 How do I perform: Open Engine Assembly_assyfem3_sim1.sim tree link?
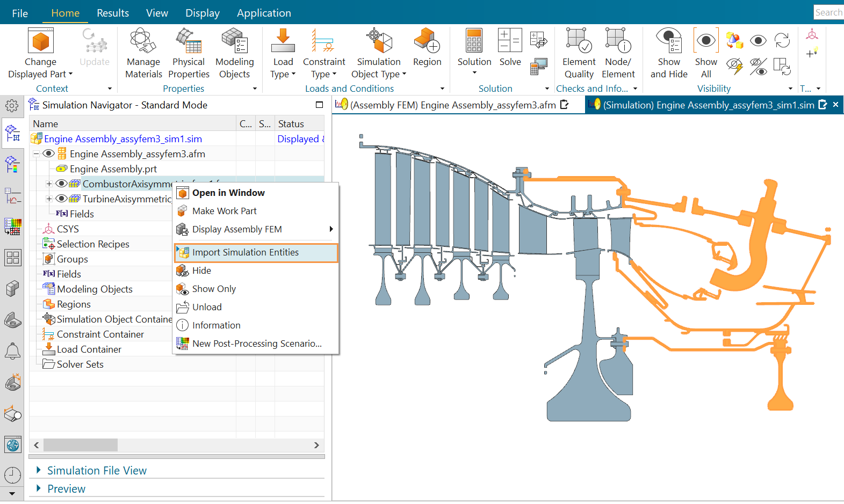coord(123,139)
